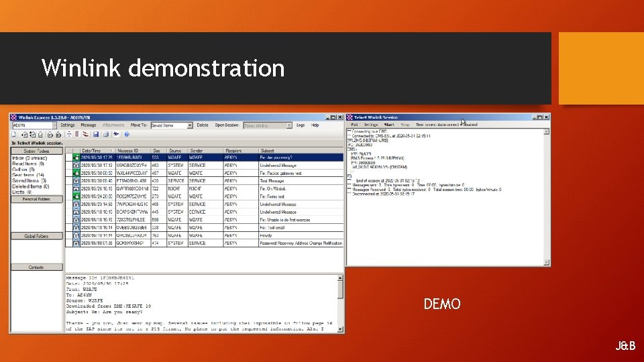Select the Read Items folder
This screenshot has width=644, height=362.
tap(28, 164)
